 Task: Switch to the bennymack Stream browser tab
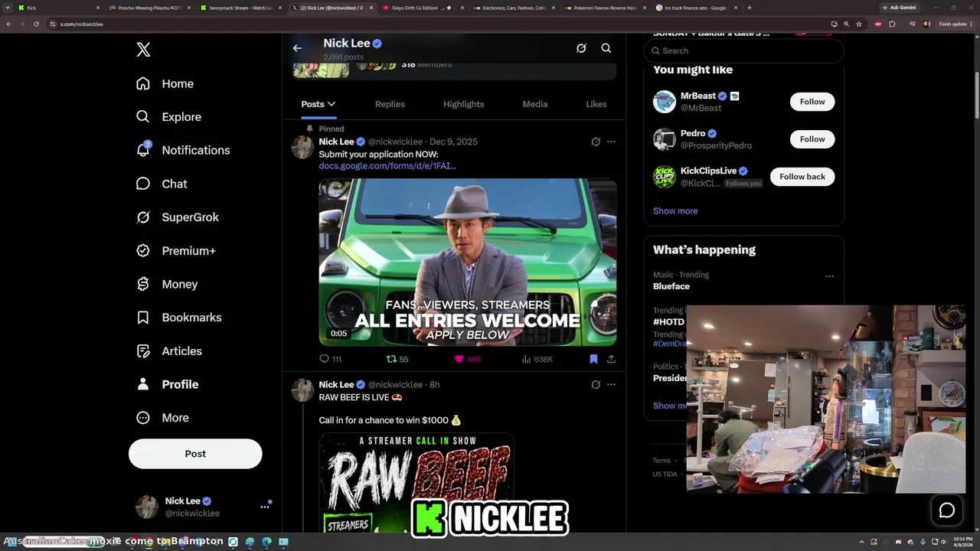242,8
